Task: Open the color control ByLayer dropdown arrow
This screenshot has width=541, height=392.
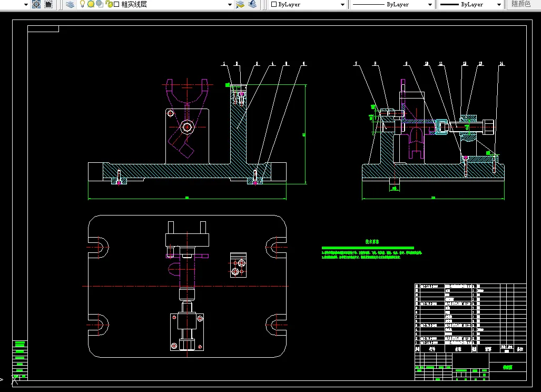Action: [x=342, y=4]
